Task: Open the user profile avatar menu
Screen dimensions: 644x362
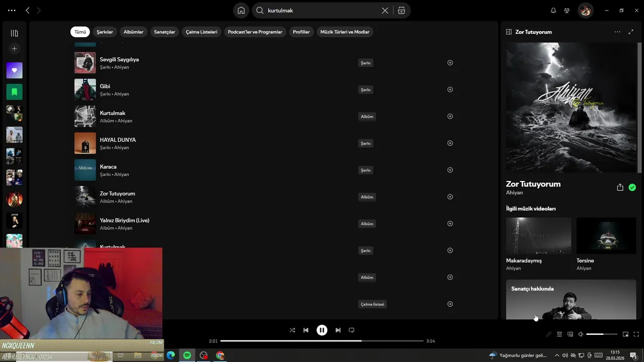Action: coord(585,10)
